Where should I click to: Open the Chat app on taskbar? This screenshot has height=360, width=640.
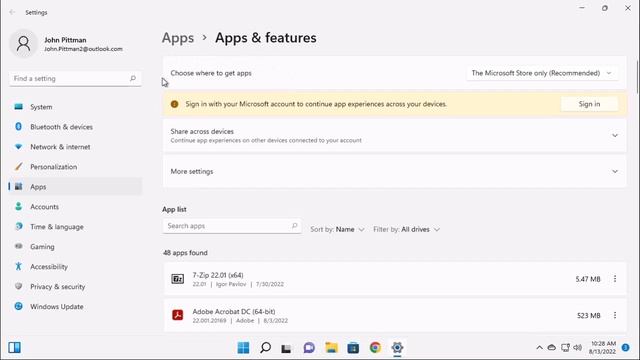[309, 347]
